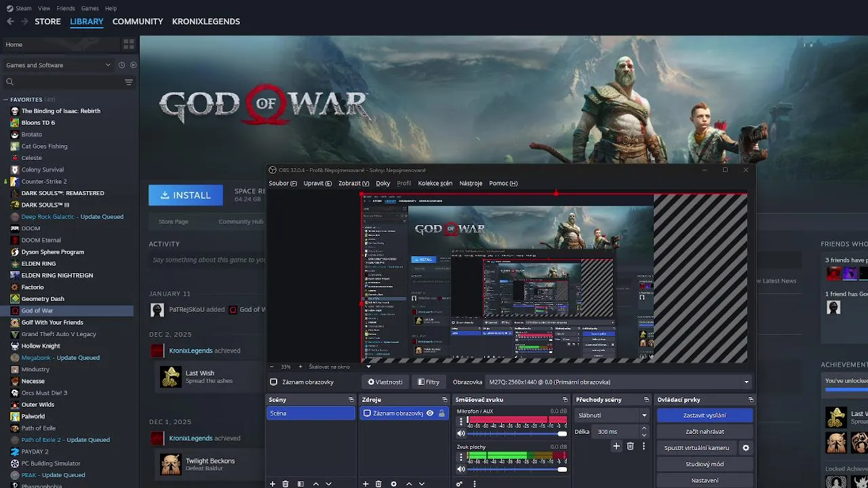Add a scene transition with plus icon
The image size is (868, 488).
point(616,446)
